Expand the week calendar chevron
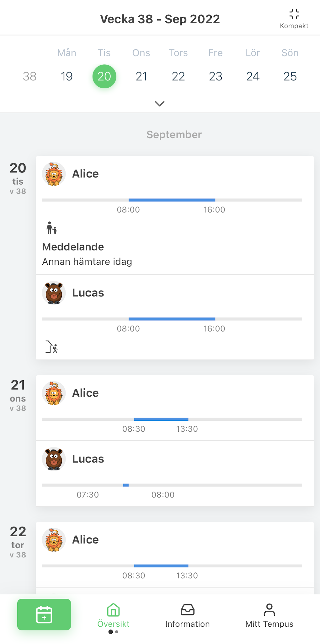 pyautogui.click(x=160, y=104)
